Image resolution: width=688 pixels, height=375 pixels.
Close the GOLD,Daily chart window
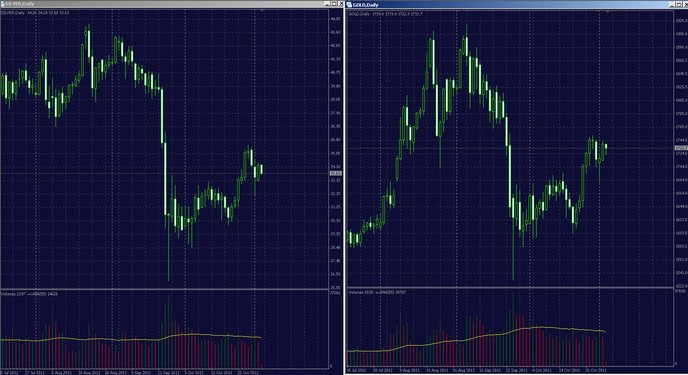685,4
